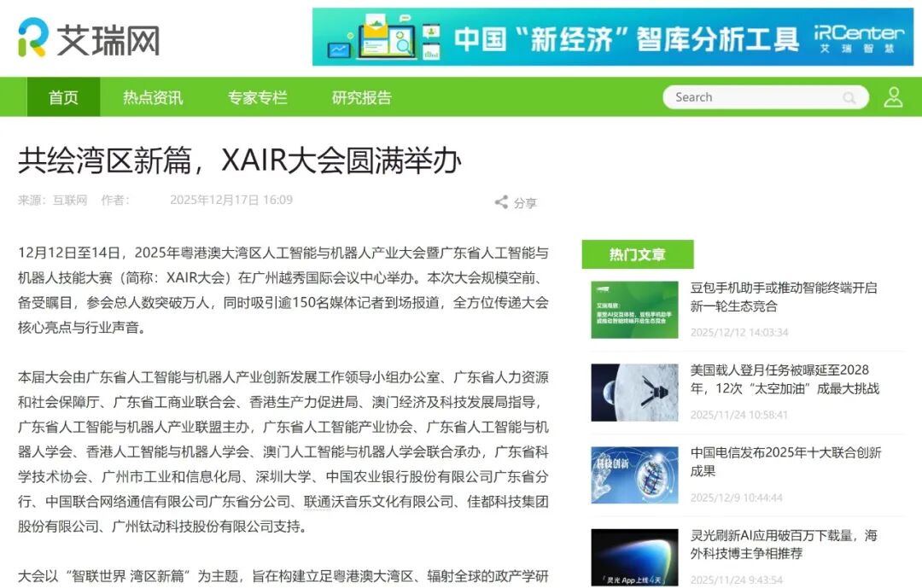Click the iResearch 艾瑞网 logo
Screen dimensions: 922x588
tap(89, 38)
